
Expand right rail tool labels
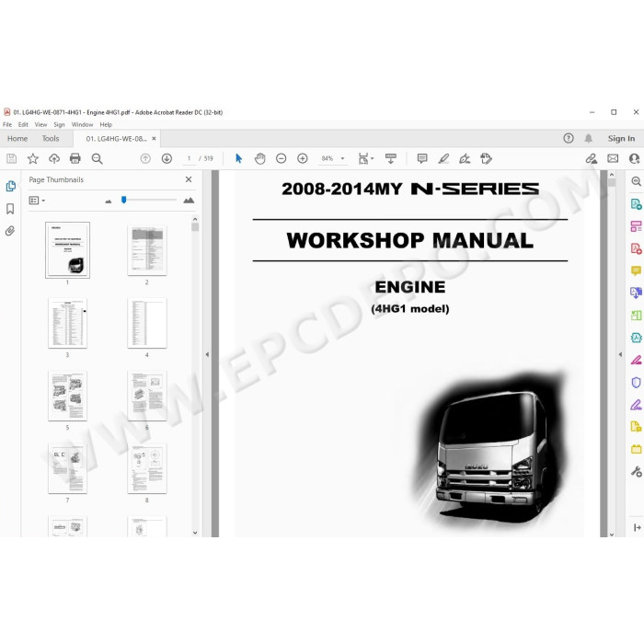pyautogui.click(x=637, y=527)
